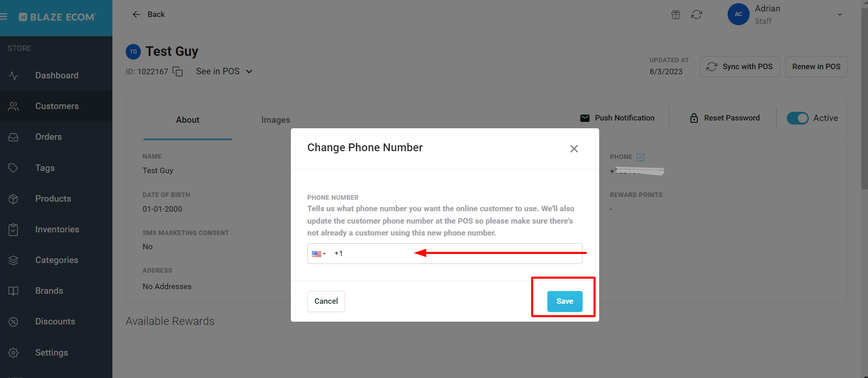868x378 pixels.
Task: Click the refresh sync icon in header
Action: point(696,15)
